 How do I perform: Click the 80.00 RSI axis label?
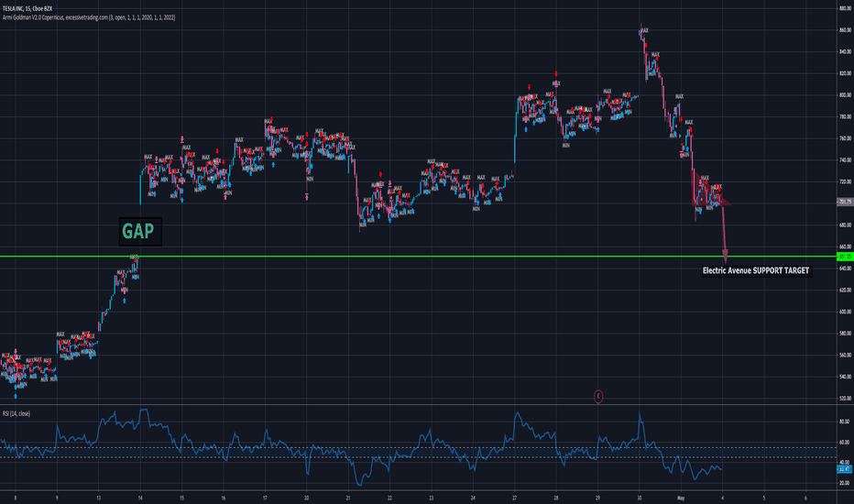click(x=845, y=422)
